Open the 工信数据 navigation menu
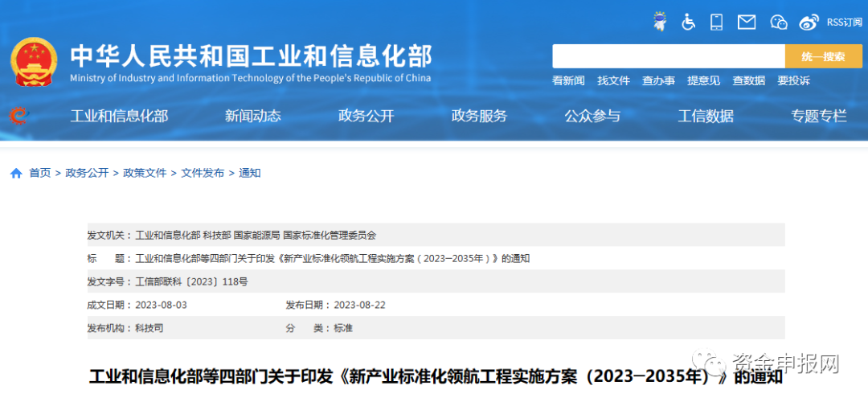The image size is (868, 402). point(706,116)
